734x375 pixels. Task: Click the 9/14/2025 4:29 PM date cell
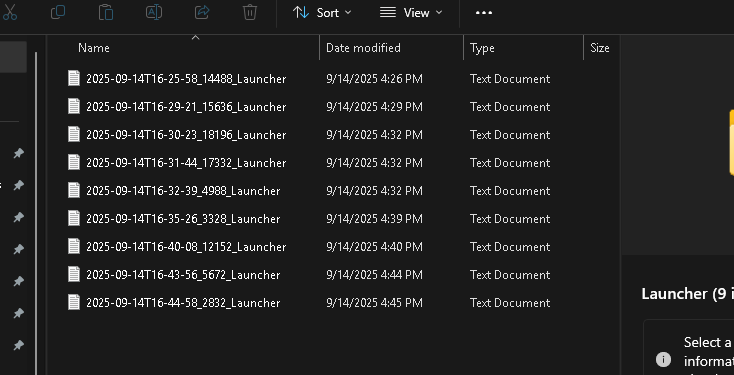point(374,107)
